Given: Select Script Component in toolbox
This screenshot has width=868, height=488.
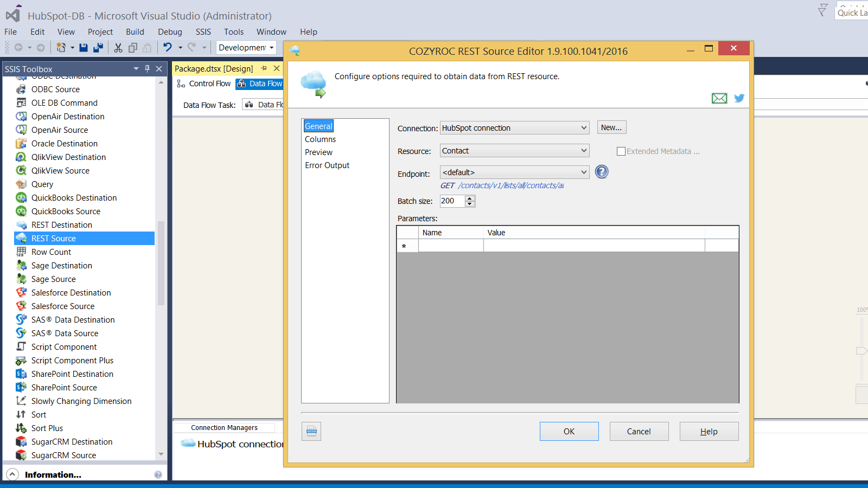Looking at the screenshot, I should pos(64,346).
